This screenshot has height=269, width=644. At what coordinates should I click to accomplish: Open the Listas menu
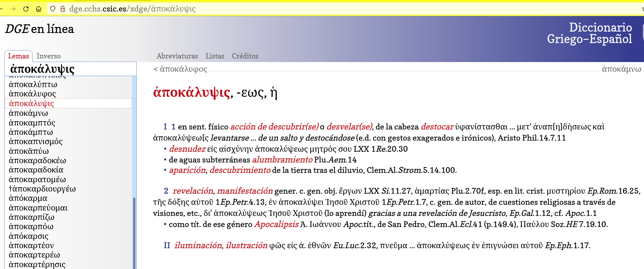pyautogui.click(x=215, y=56)
